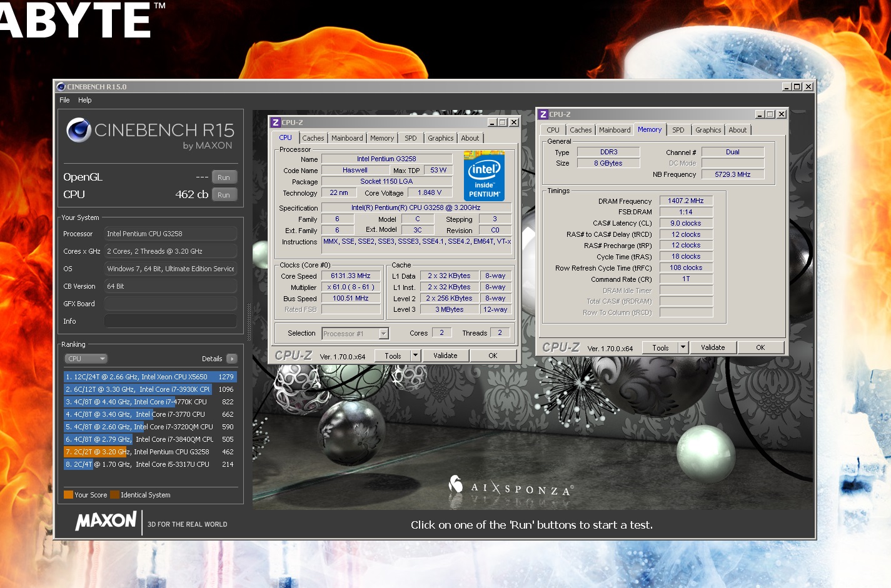Click the Cinebement title bar app icon
Image resolution: width=891 pixels, height=588 pixels.
pos(61,87)
